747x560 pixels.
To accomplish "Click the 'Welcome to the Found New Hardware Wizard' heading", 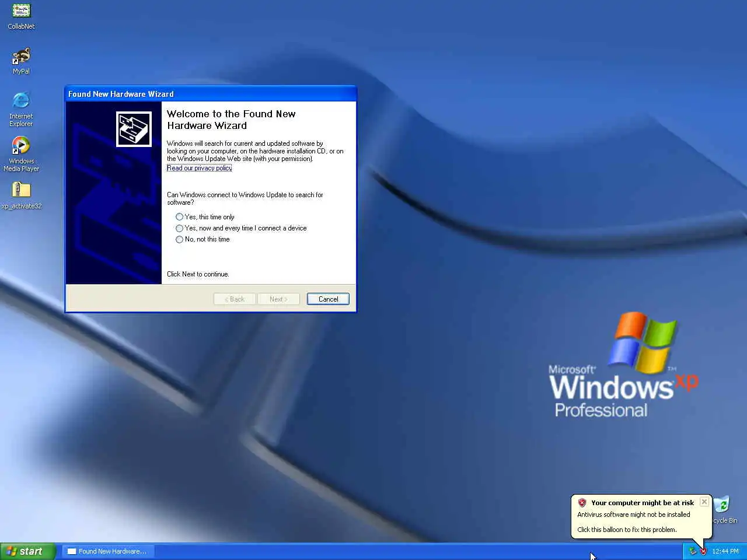I will coord(231,120).
